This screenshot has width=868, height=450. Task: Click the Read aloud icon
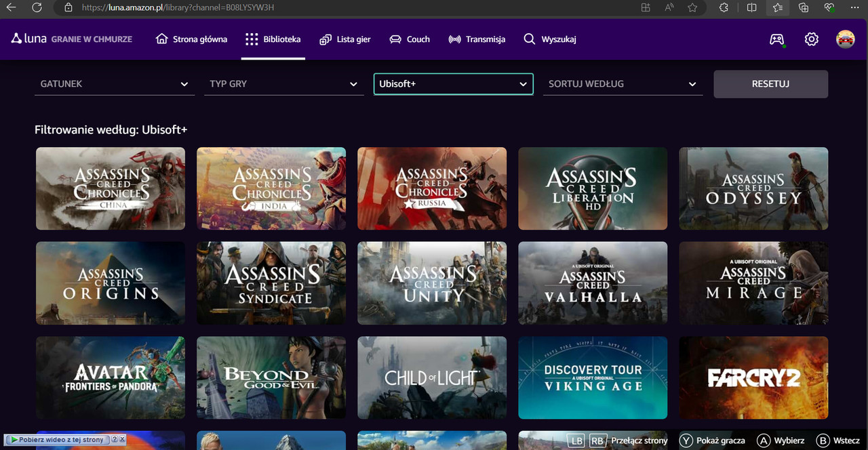[x=669, y=7]
